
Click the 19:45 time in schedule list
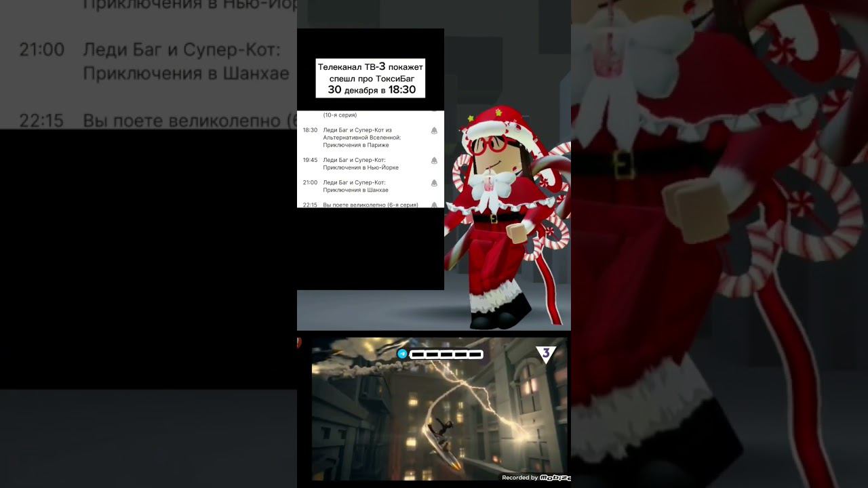click(x=310, y=161)
